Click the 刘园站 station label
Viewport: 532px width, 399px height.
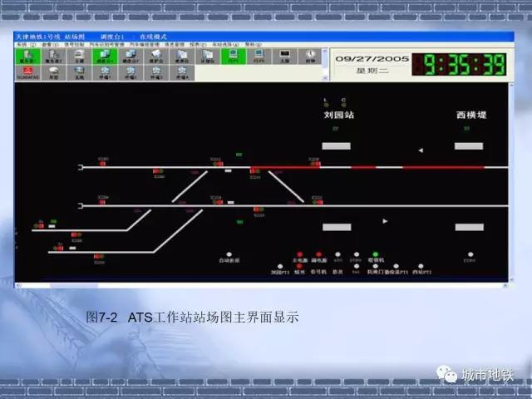pyautogui.click(x=337, y=116)
